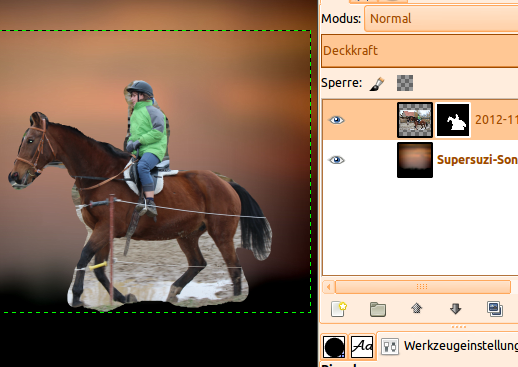
Task: Switch to the Werkzeugeinstellungen tab
Action: tap(450, 346)
